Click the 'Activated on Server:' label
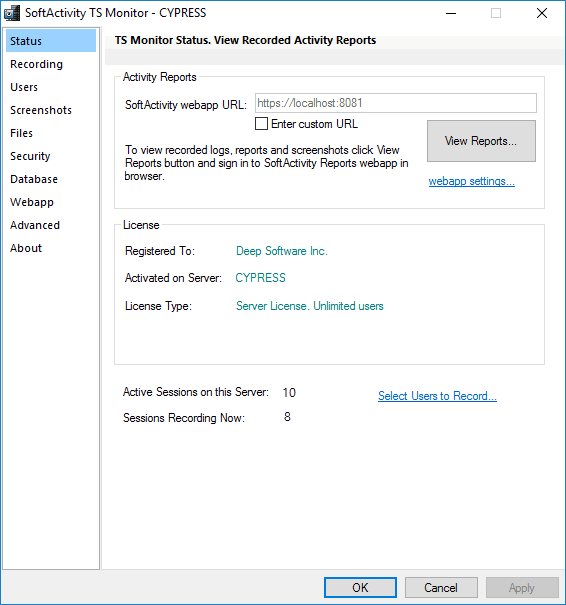The height and width of the screenshot is (605, 566). click(x=173, y=278)
